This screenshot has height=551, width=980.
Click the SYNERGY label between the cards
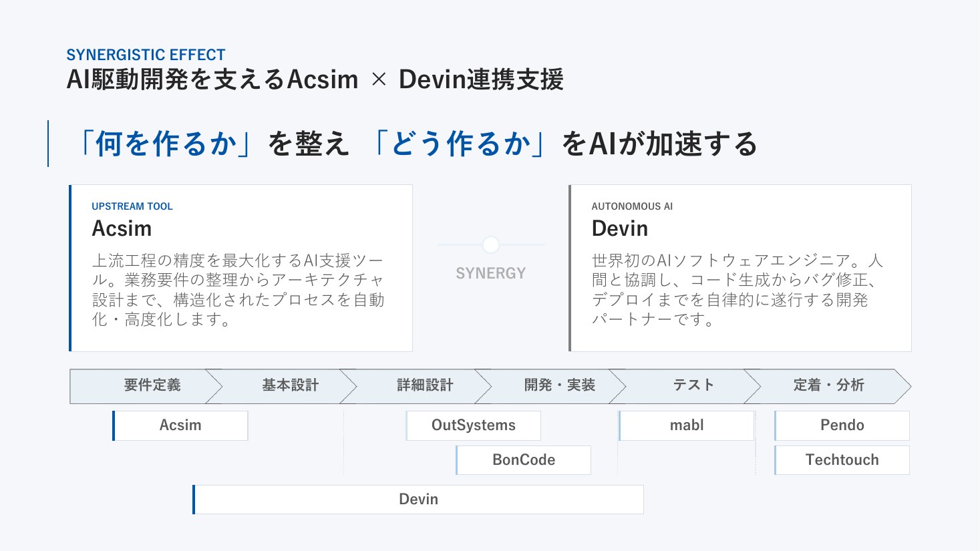[491, 273]
